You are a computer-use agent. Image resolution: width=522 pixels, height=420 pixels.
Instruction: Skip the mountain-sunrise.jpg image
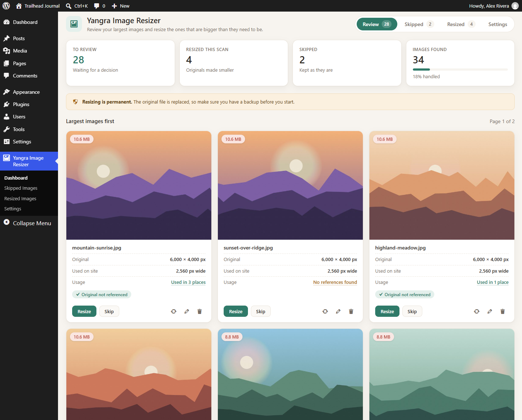(x=109, y=311)
